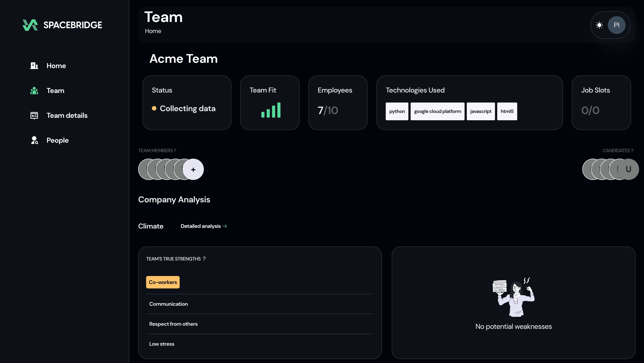Toggle light mode with sun icon
Viewport: 644px width, 363px height.
(599, 25)
